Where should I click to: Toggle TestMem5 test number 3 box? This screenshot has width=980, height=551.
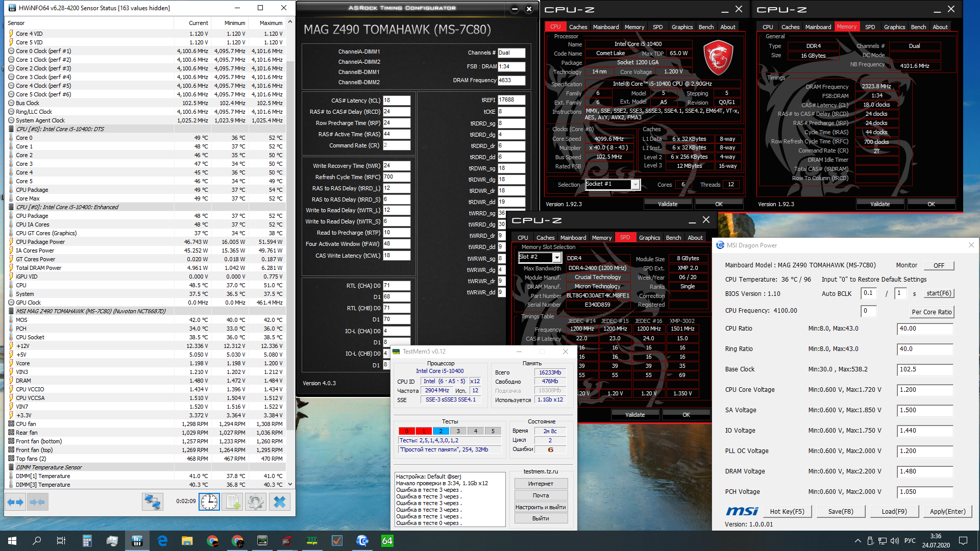click(458, 431)
